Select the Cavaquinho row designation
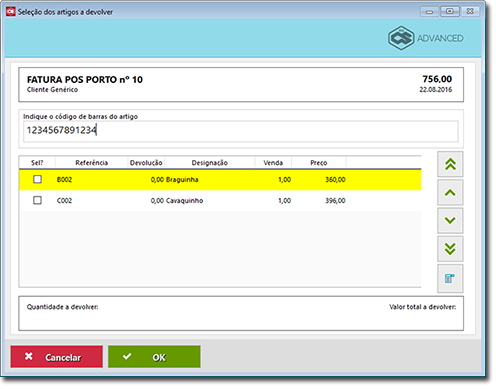This screenshot has width=496, height=389. point(184,201)
